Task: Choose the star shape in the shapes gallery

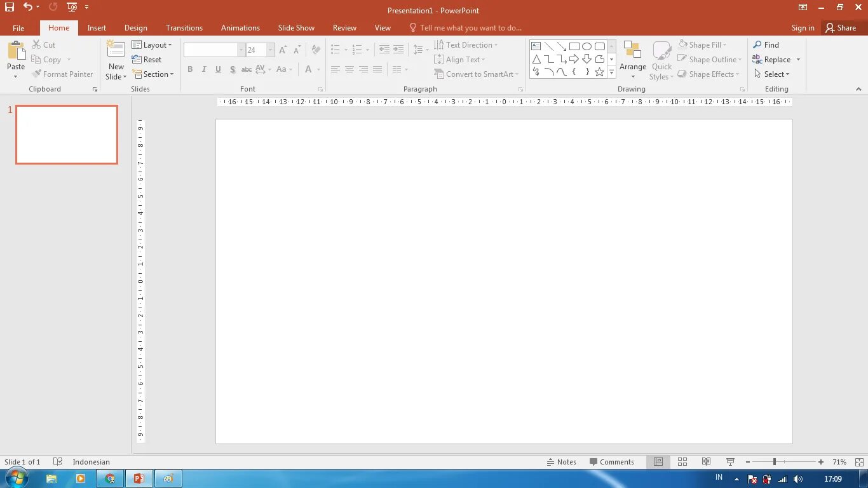Action: 599,72
